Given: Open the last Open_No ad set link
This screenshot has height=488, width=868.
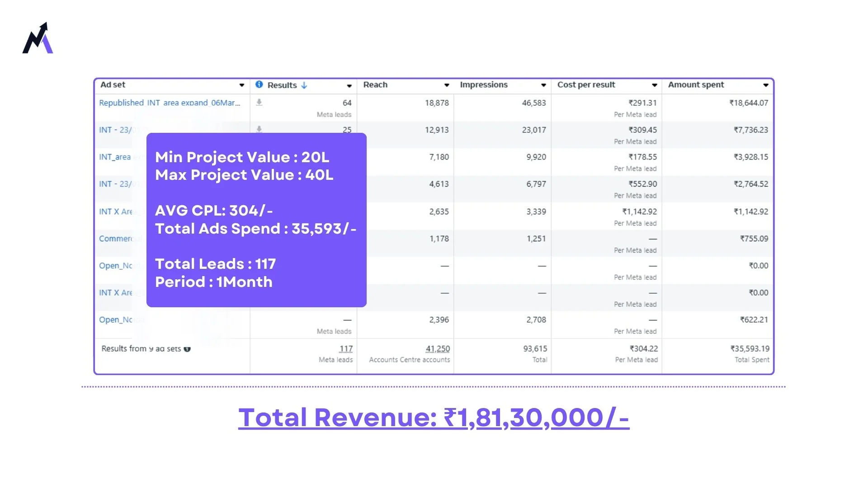Looking at the screenshot, I should [x=121, y=320].
